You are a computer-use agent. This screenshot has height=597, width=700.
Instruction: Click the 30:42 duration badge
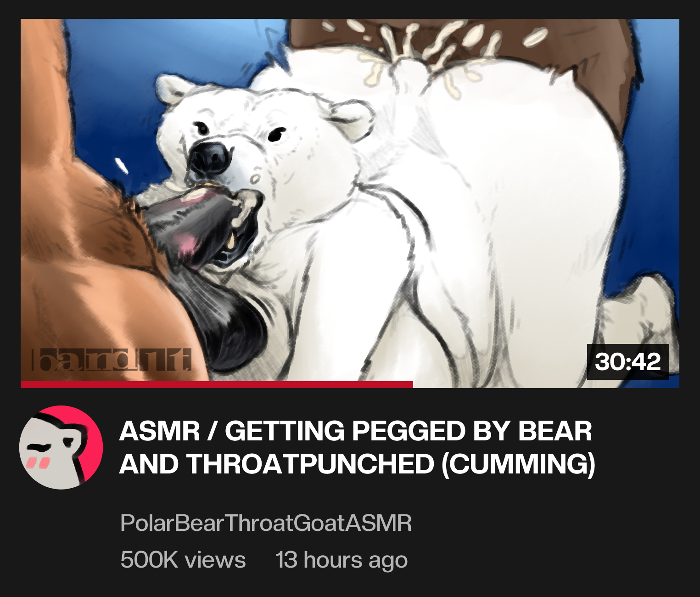pos(628,362)
